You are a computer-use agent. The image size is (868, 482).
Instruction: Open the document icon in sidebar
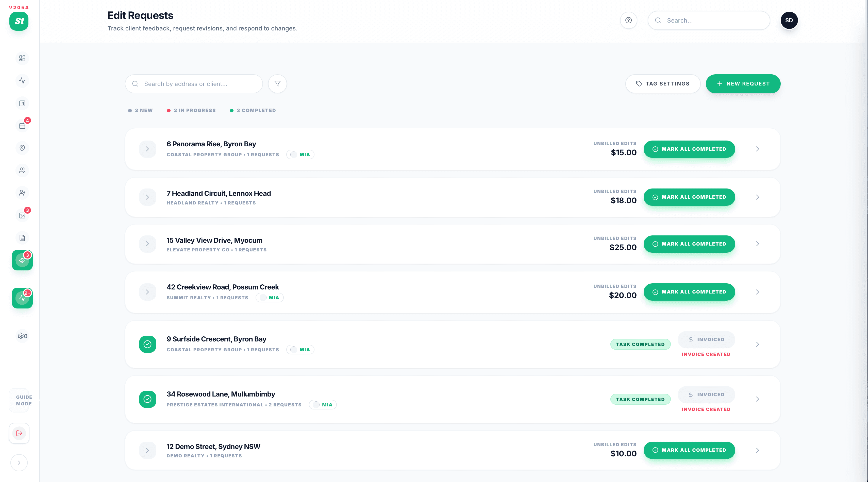pyautogui.click(x=22, y=238)
